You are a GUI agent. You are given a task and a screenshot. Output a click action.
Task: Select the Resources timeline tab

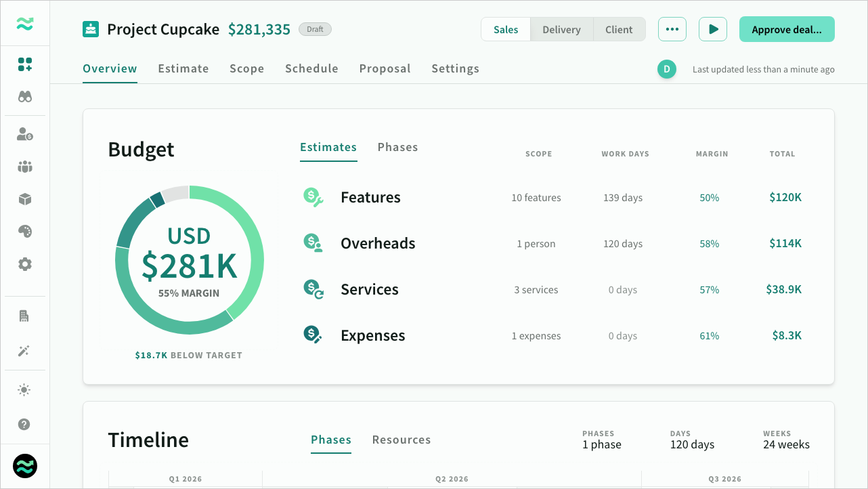tap(401, 440)
